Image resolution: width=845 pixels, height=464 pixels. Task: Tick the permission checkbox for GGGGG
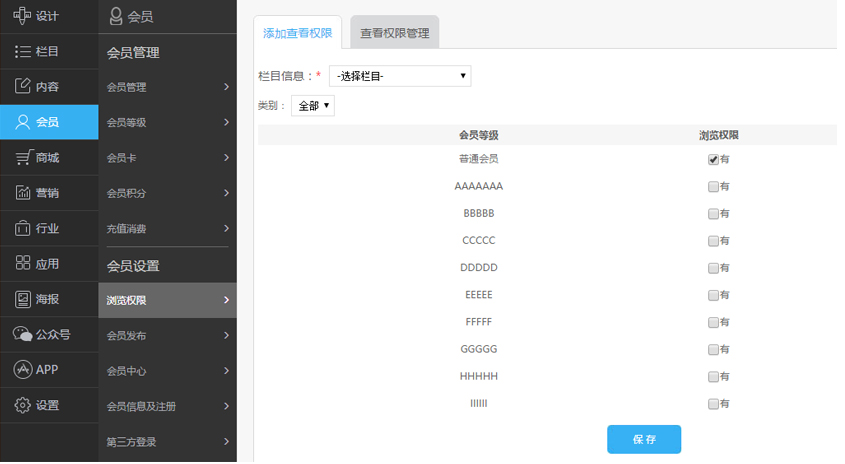(713, 350)
